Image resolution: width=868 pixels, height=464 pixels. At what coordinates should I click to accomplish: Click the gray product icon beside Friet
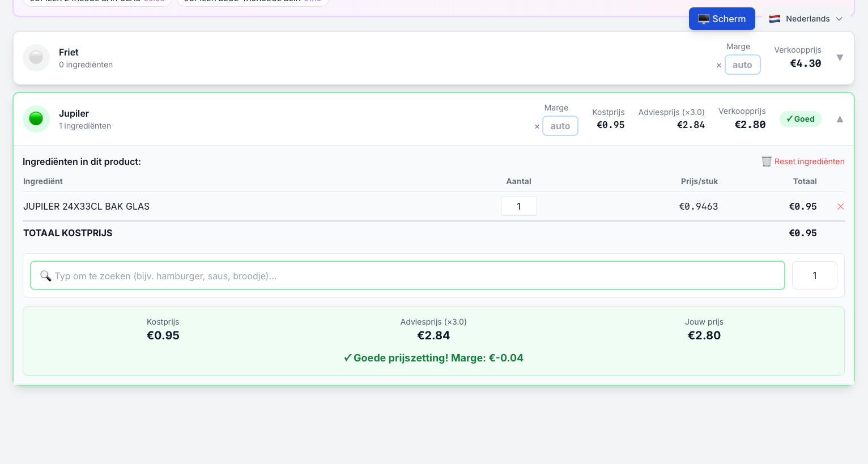click(36, 57)
